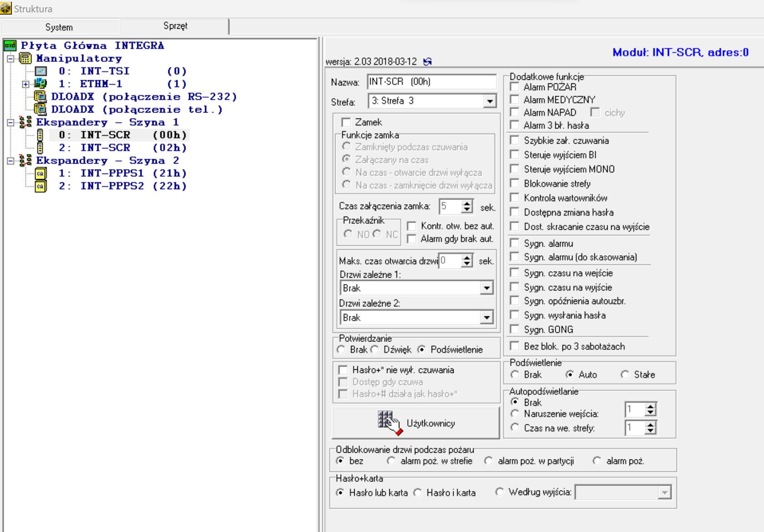Viewport: 764px width, 532px height.
Task: Open the Użytkownicy users button
Action: [x=416, y=423]
